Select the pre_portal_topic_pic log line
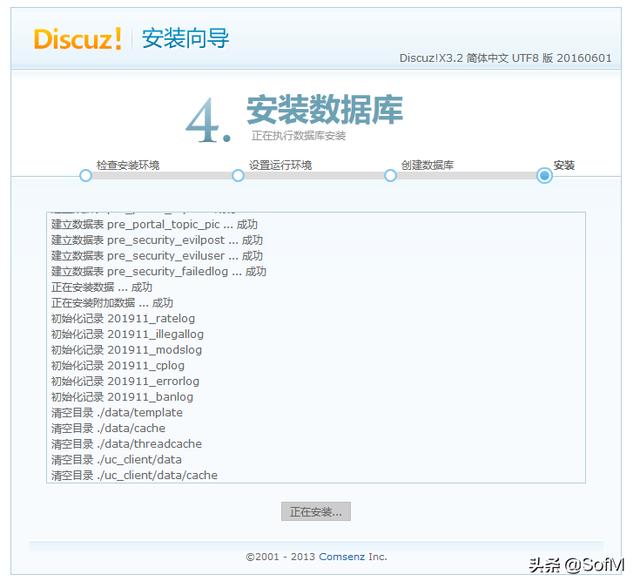Viewport: 640px width, 588px height. click(x=154, y=224)
